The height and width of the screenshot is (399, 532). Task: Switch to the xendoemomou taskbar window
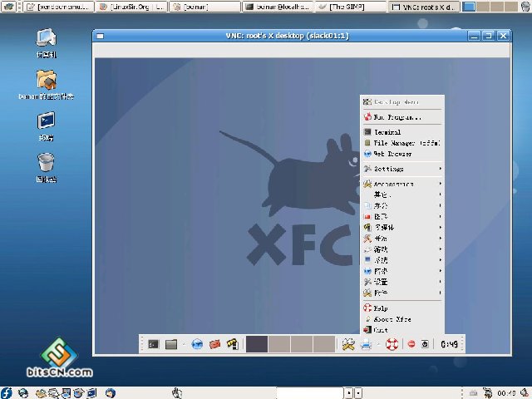point(59,7)
